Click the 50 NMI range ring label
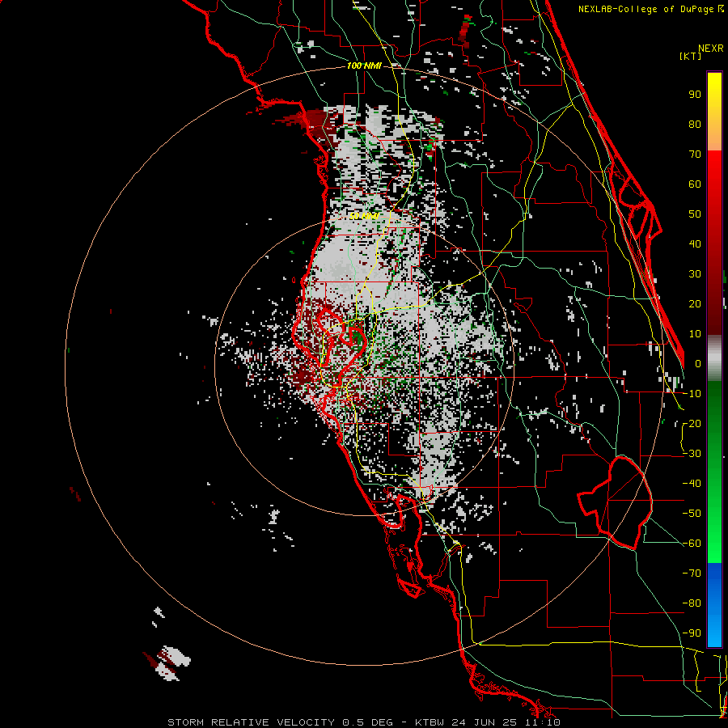Viewport: 728px width, 728px height. click(364, 216)
